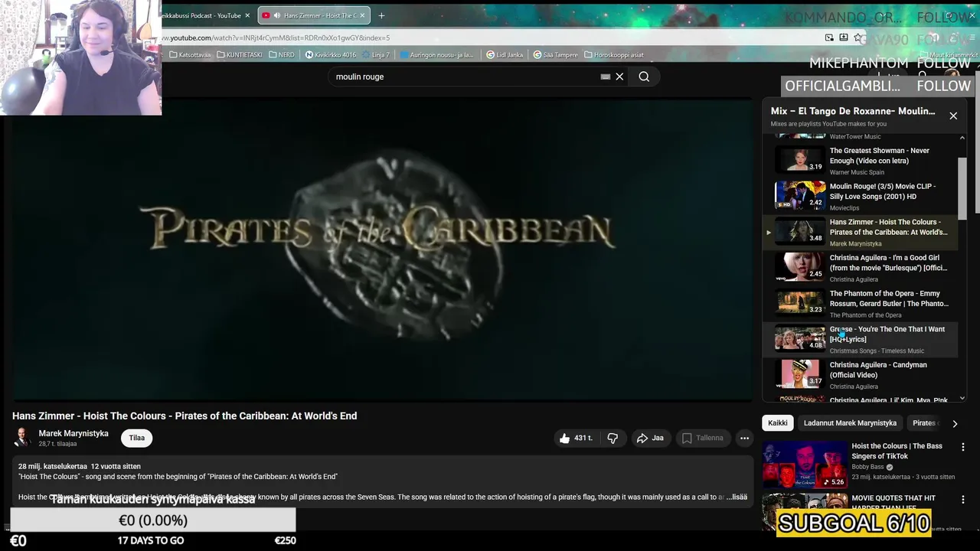Screen dimensions: 980x551
Task: Open the video title 'Hans Zimmer - Hoist The Colours'
Action: 185,416
